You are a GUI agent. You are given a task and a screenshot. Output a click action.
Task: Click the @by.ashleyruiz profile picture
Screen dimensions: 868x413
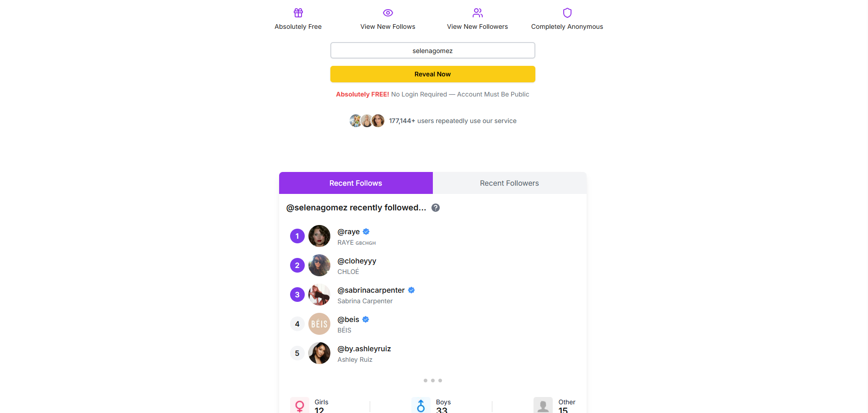[x=319, y=353]
